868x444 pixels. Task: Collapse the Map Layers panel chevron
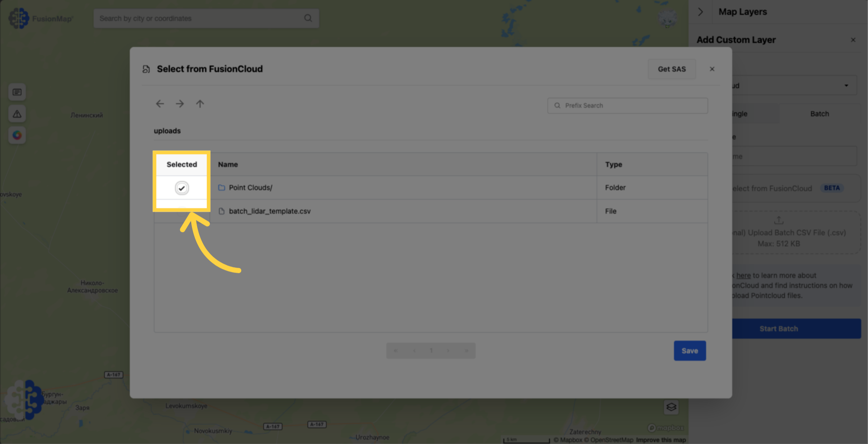[701, 12]
